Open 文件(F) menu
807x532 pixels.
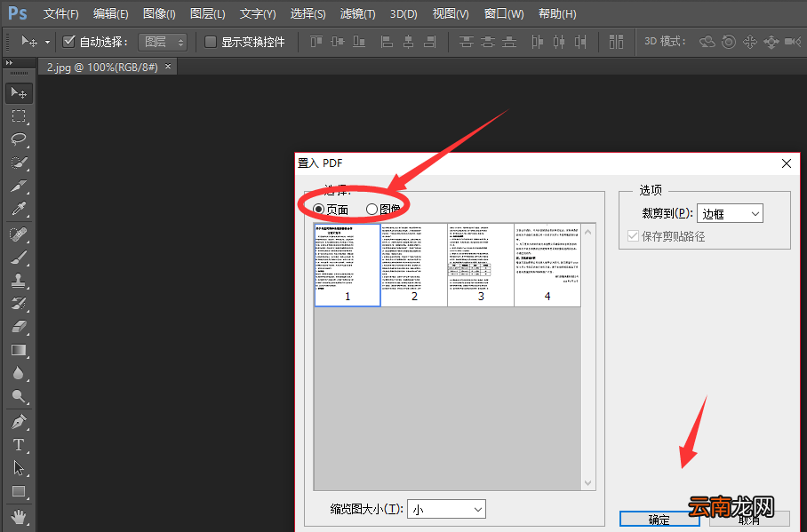coord(60,14)
